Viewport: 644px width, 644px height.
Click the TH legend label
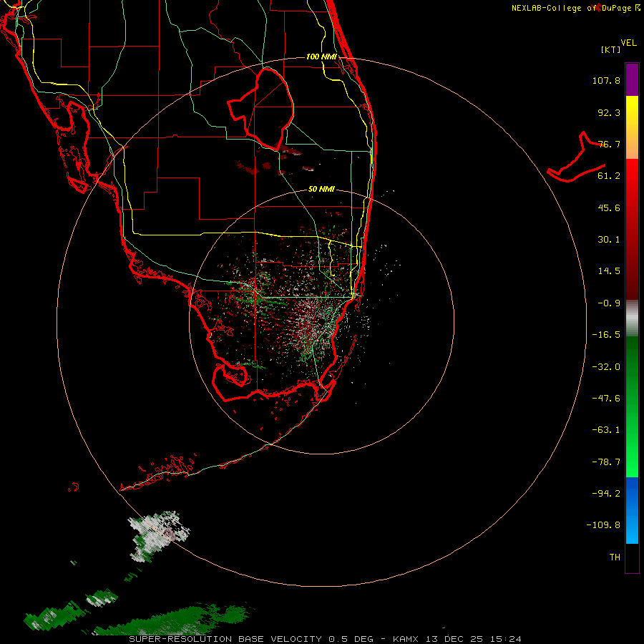[x=615, y=557]
